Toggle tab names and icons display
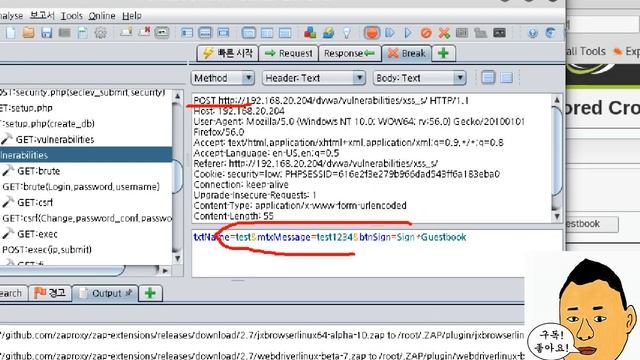Screen dimensions: 640x360 [x=162, y=33]
